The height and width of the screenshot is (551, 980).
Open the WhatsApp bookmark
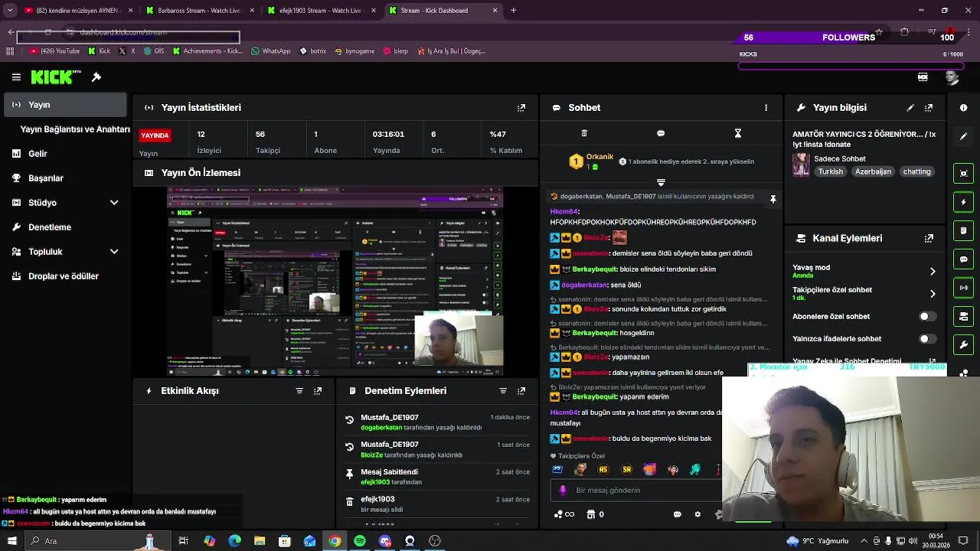[x=270, y=51]
